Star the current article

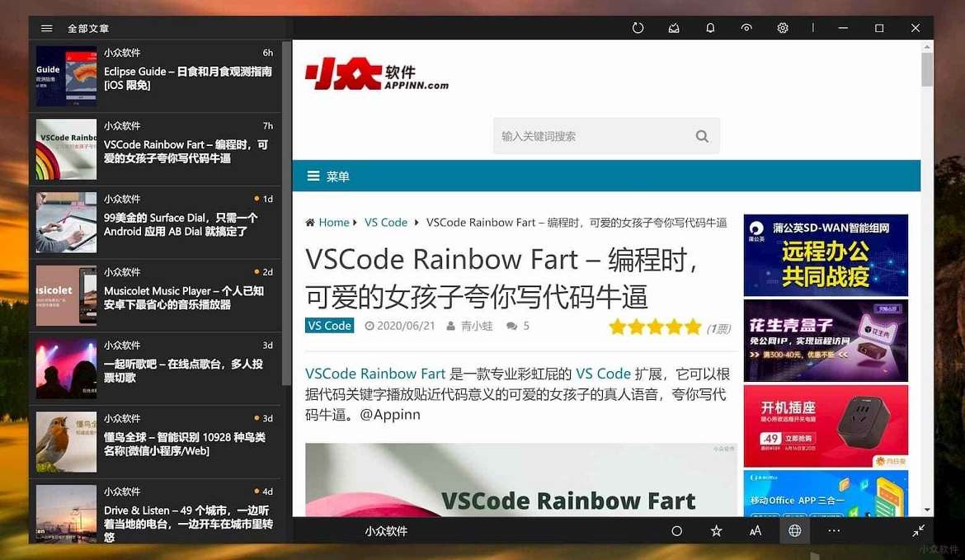click(716, 530)
